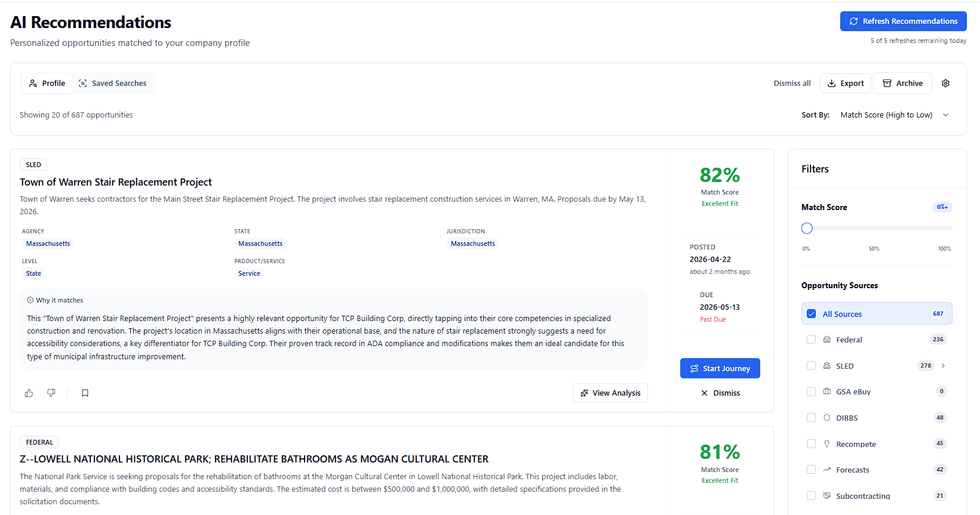This screenshot has width=980, height=515.
Task: Dismiss the Town of Warren opportunity
Action: (x=720, y=393)
